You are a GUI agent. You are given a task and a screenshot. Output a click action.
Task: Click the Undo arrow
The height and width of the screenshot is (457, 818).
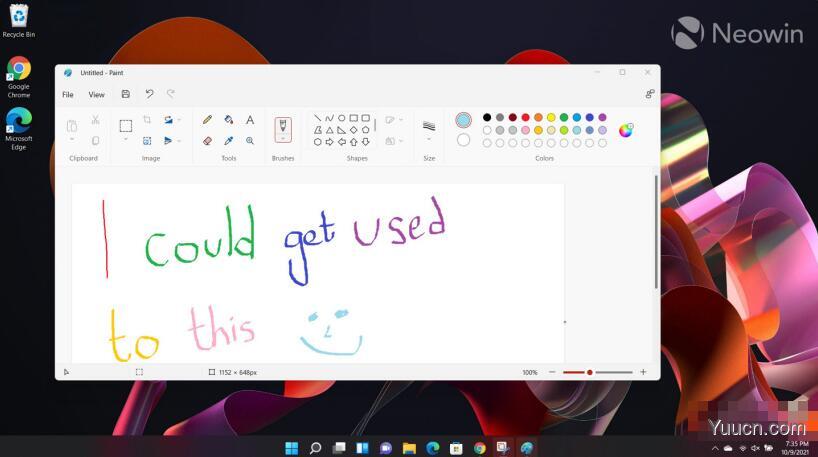149,94
